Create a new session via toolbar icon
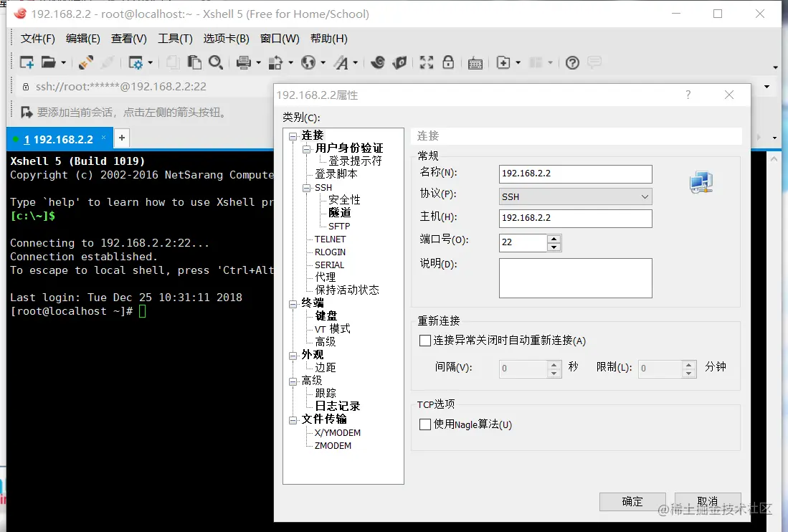This screenshot has width=788, height=532. pyautogui.click(x=27, y=62)
